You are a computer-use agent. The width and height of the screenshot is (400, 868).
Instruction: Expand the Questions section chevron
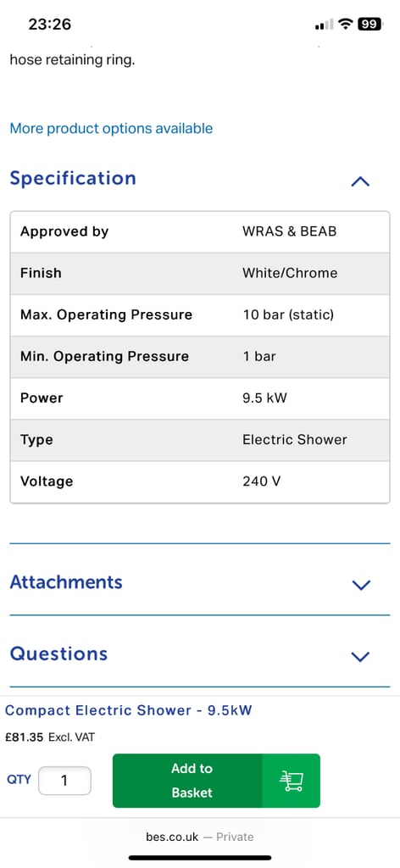361,657
